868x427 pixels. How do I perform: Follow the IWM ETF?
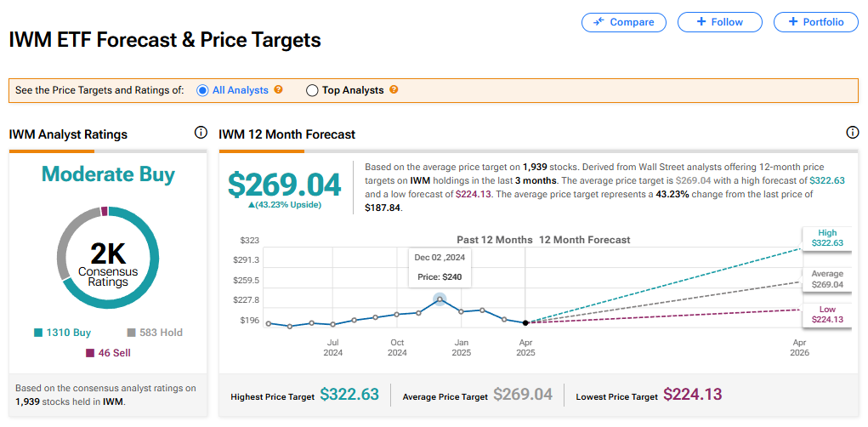pos(719,22)
